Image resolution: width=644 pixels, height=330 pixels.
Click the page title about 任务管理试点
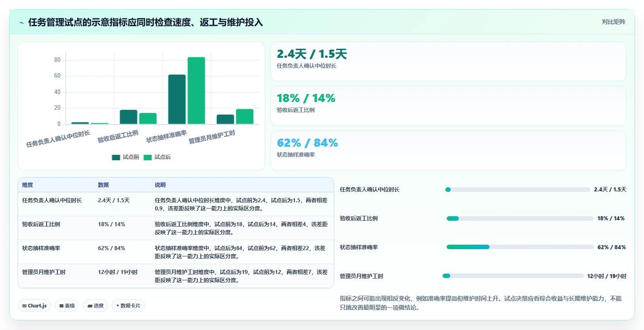[145, 22]
